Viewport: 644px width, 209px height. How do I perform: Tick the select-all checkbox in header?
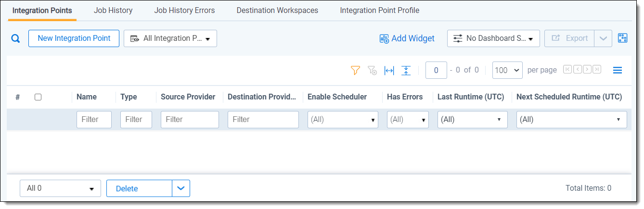pos(38,97)
